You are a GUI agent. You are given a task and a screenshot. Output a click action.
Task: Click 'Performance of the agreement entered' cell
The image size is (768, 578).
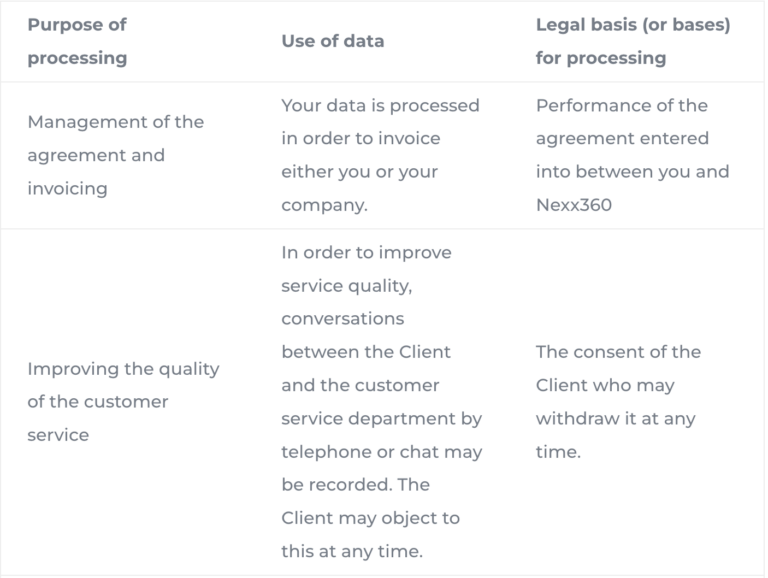point(622,121)
